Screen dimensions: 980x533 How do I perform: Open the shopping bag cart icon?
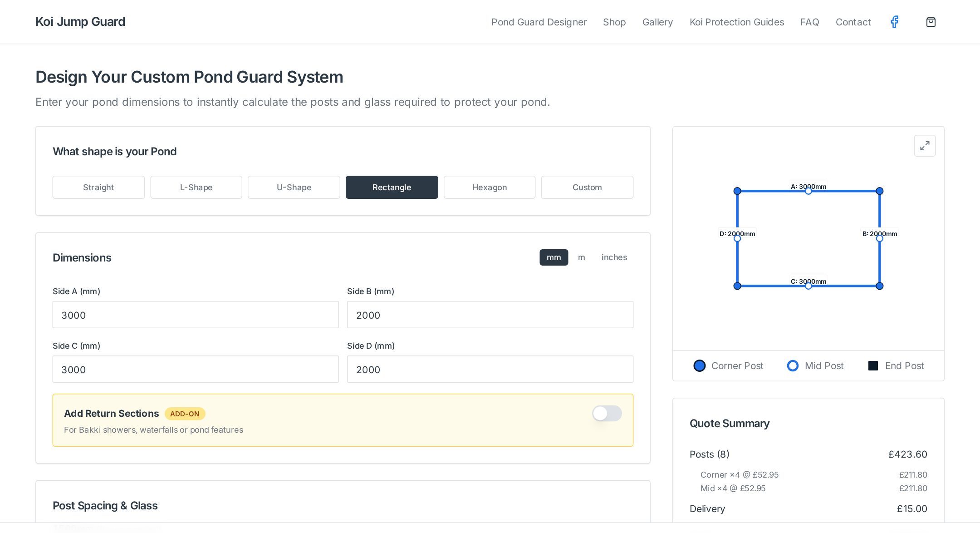click(x=931, y=22)
